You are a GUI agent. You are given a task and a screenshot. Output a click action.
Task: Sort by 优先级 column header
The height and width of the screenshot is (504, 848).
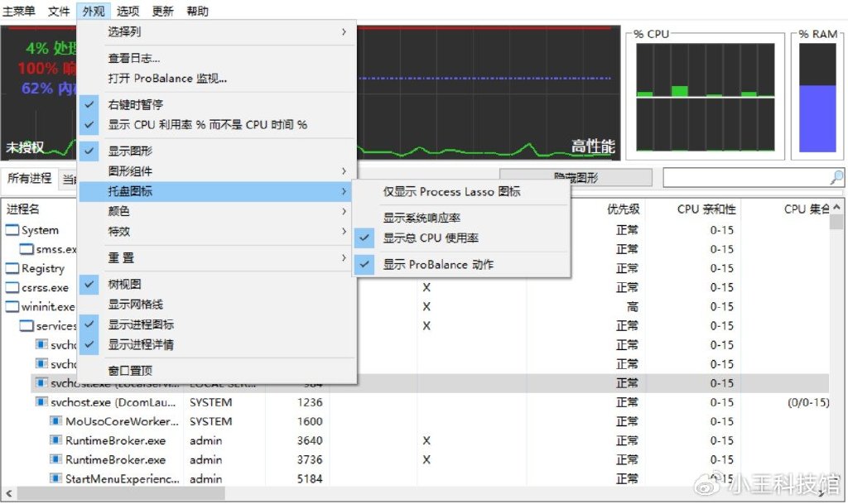tap(623, 209)
